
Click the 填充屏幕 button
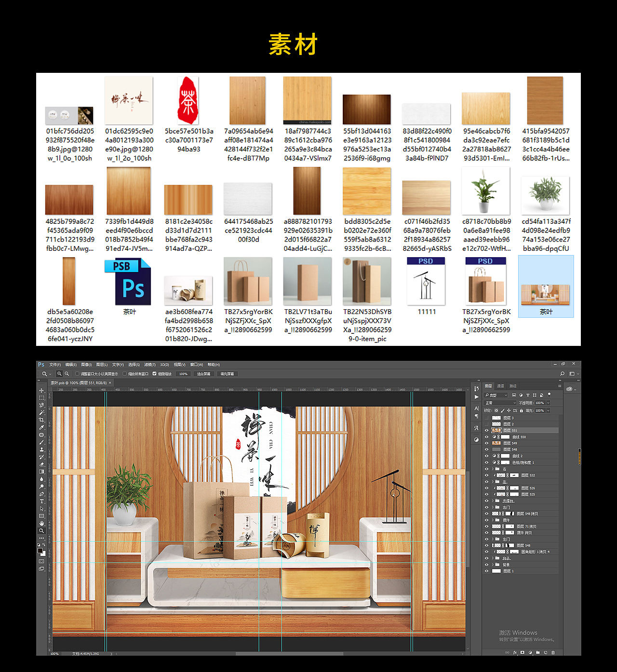[x=226, y=373]
